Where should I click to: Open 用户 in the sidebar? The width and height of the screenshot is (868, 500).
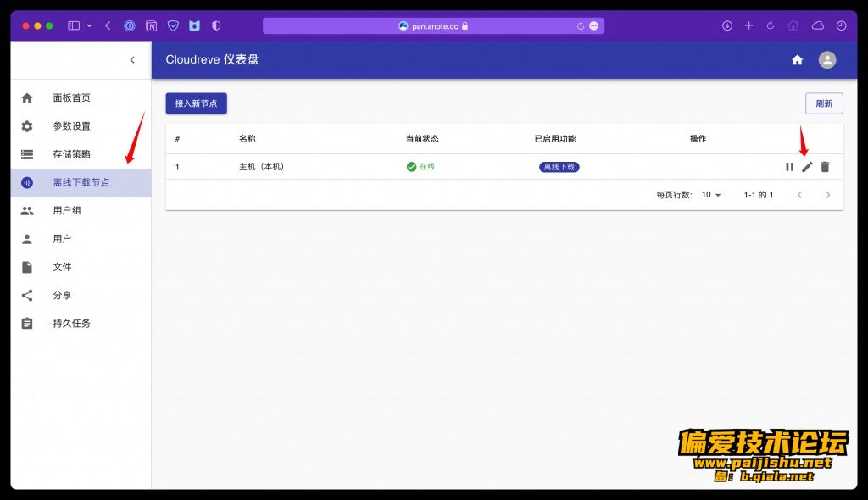click(x=81, y=239)
